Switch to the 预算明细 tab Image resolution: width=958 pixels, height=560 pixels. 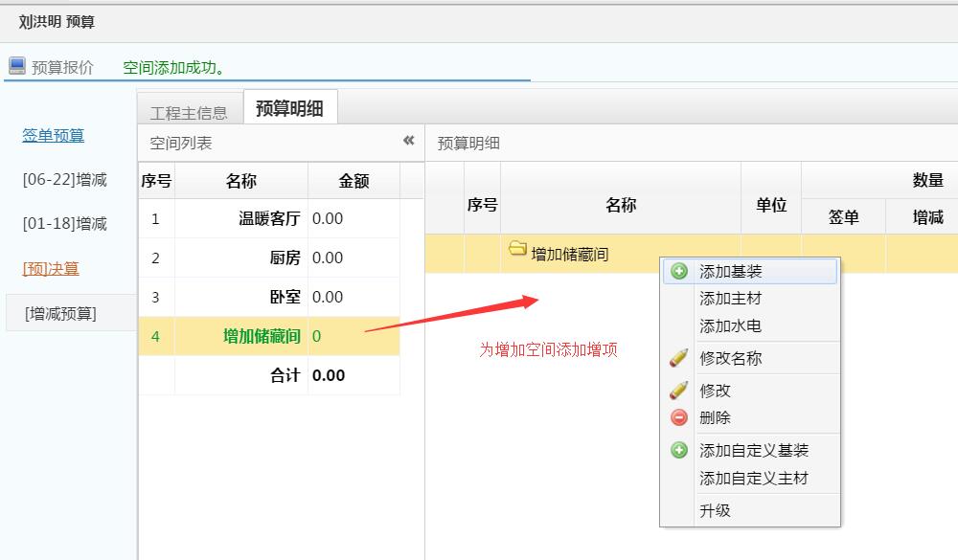point(290,107)
